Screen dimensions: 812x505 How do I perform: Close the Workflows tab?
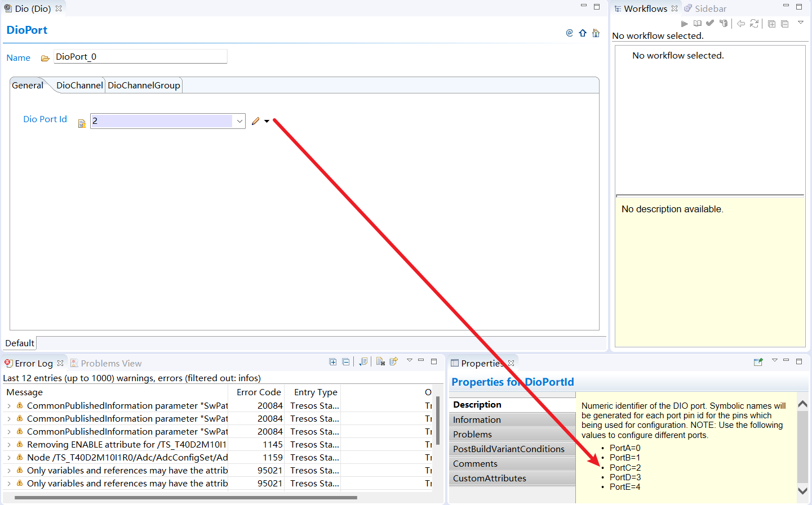[675, 8]
